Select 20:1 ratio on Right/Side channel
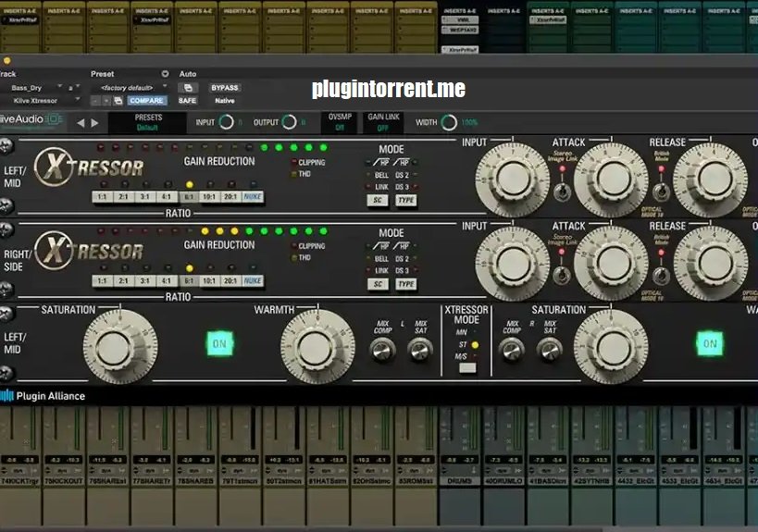The height and width of the screenshot is (532, 758). click(230, 280)
